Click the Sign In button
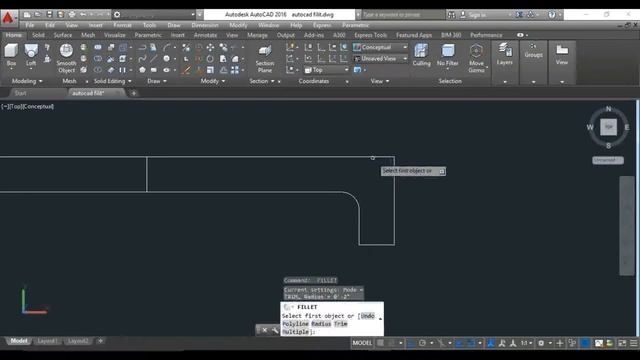This screenshot has height=360, width=640. coord(476,15)
